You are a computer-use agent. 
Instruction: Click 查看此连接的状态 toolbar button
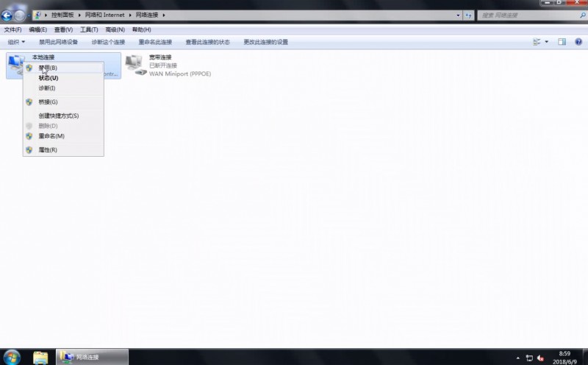[x=208, y=42]
